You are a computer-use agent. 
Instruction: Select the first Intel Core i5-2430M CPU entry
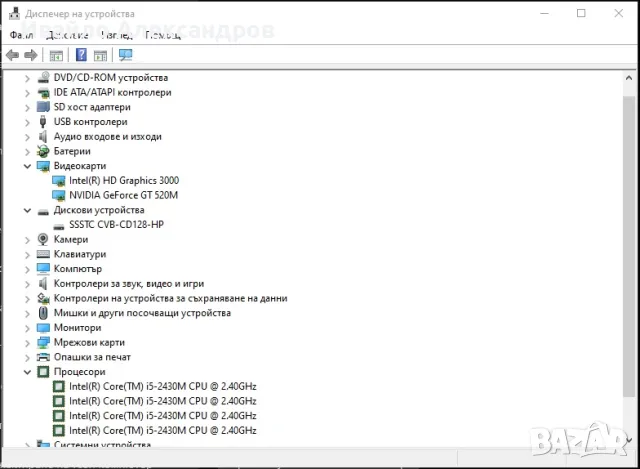coord(162,386)
